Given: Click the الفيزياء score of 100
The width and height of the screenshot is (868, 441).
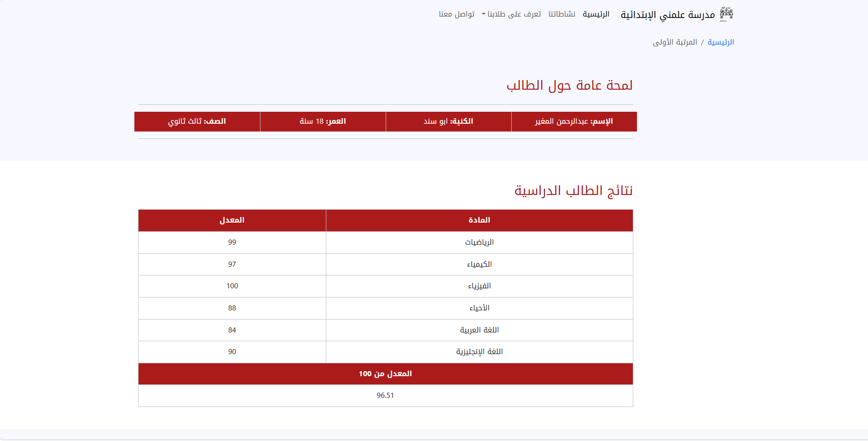Looking at the screenshot, I should 232,286.
